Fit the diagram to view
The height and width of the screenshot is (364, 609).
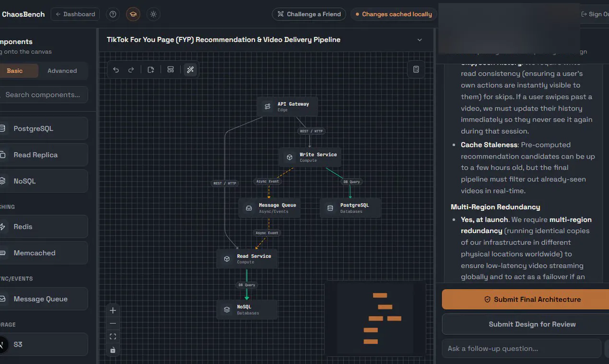tap(113, 337)
